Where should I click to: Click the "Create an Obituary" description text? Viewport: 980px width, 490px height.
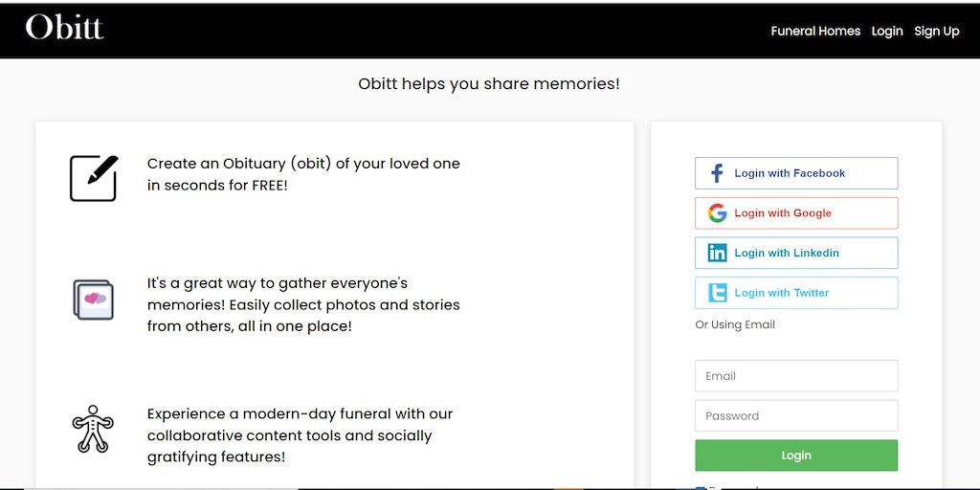pyautogui.click(x=303, y=174)
